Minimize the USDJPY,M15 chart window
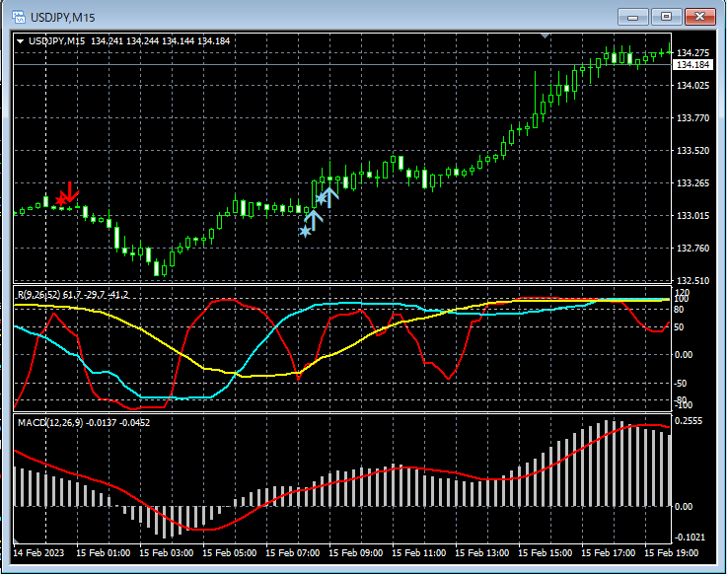The height and width of the screenshot is (574, 728). click(x=632, y=17)
